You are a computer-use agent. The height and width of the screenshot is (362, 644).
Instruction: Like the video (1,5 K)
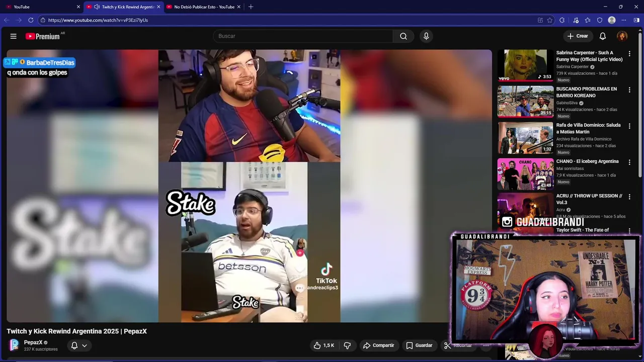[x=324, y=345]
